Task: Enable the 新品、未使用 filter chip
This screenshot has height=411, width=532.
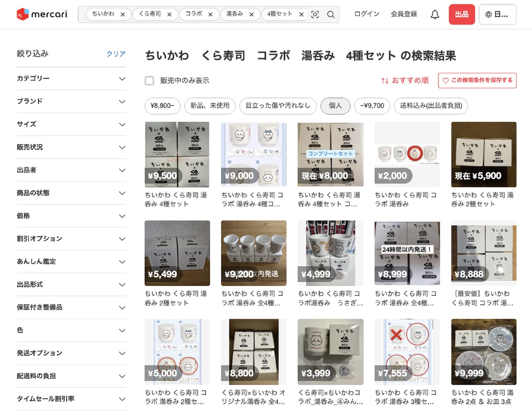Action: (210, 106)
